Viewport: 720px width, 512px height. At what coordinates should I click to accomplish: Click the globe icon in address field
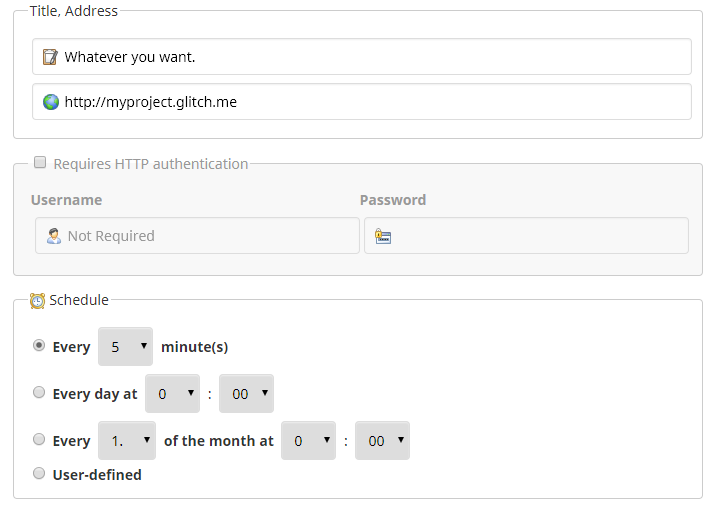[50, 102]
